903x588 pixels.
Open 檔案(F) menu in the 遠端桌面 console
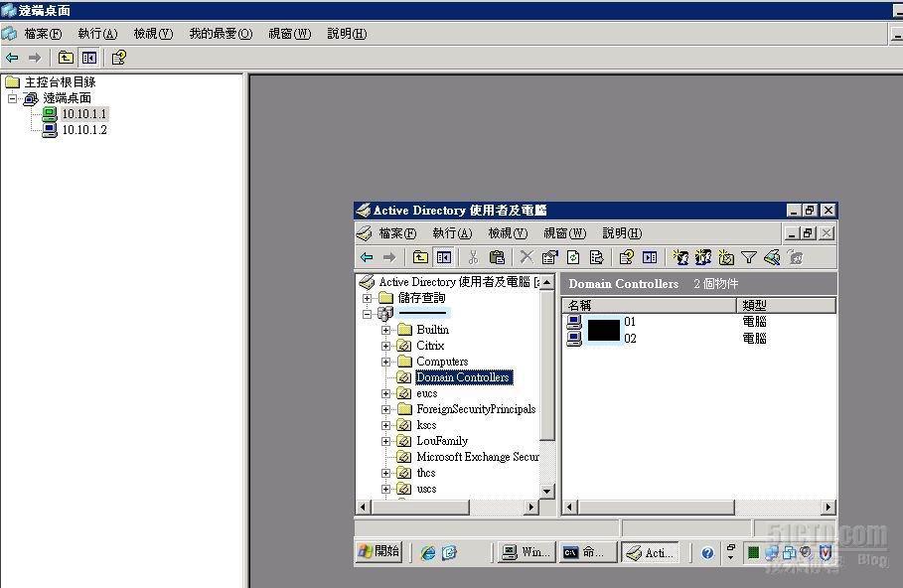(x=43, y=34)
